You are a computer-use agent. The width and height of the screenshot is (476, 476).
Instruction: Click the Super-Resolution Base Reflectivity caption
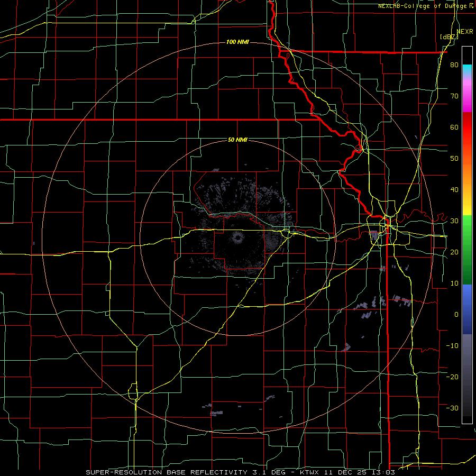point(241,472)
